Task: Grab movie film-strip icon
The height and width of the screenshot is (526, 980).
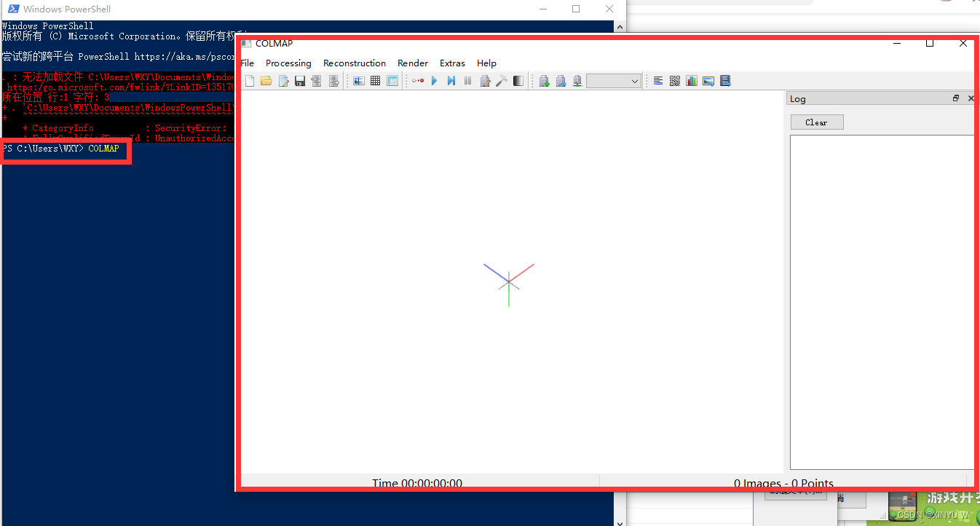Action: (725, 81)
